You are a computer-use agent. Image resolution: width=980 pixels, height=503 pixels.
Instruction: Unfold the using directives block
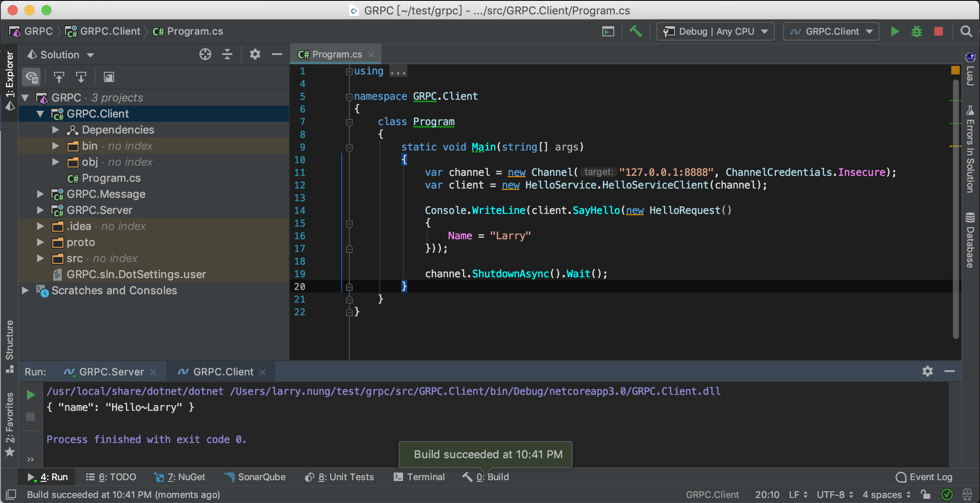pyautogui.click(x=349, y=71)
